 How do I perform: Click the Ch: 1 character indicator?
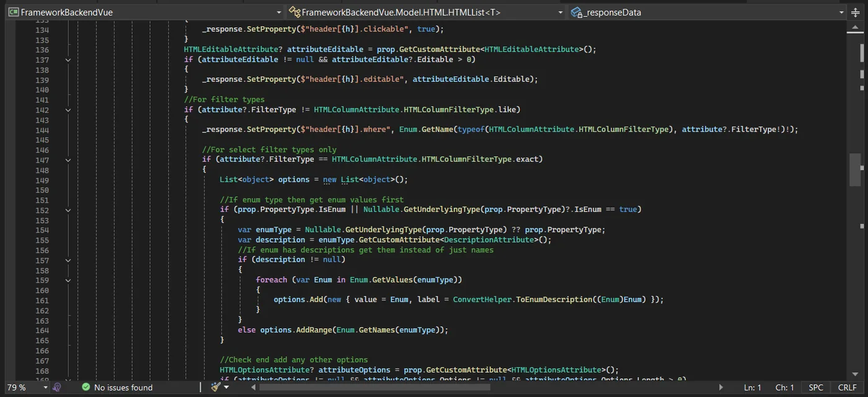coord(784,387)
